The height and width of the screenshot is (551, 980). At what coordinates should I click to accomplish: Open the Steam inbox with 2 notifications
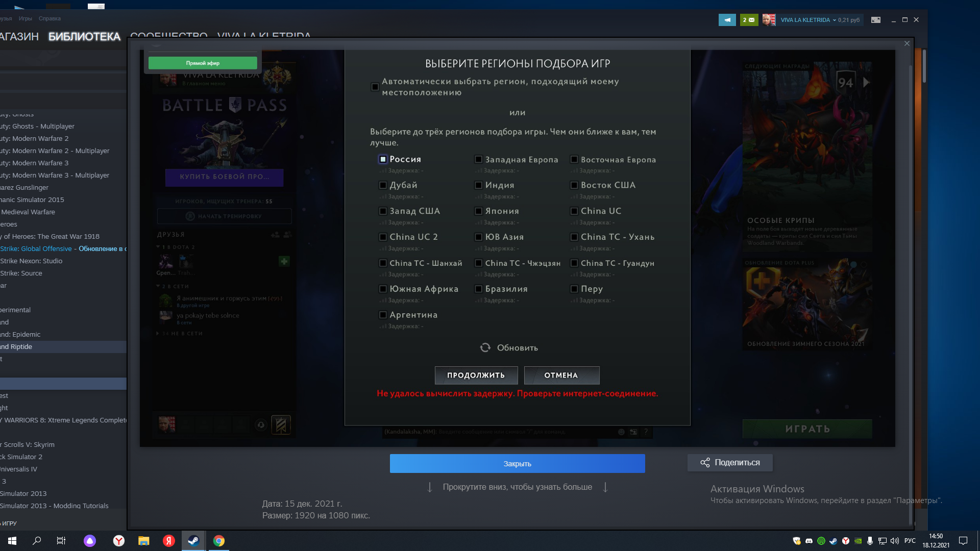749,20
